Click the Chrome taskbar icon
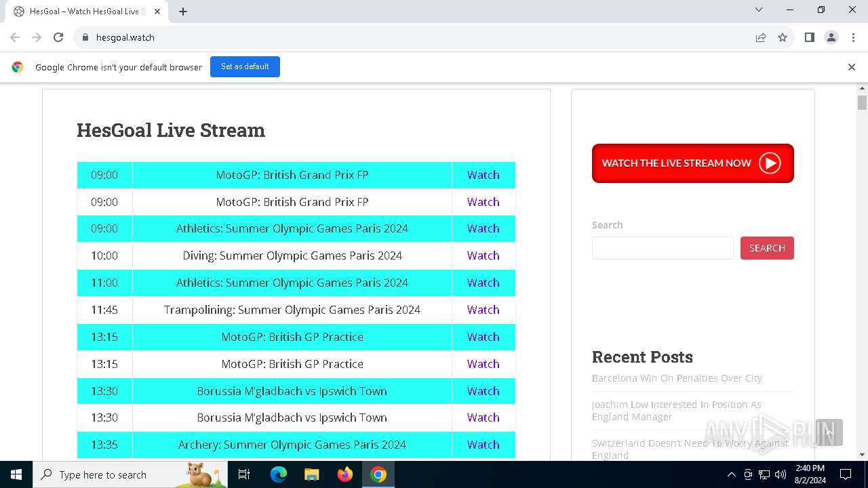 378,474
